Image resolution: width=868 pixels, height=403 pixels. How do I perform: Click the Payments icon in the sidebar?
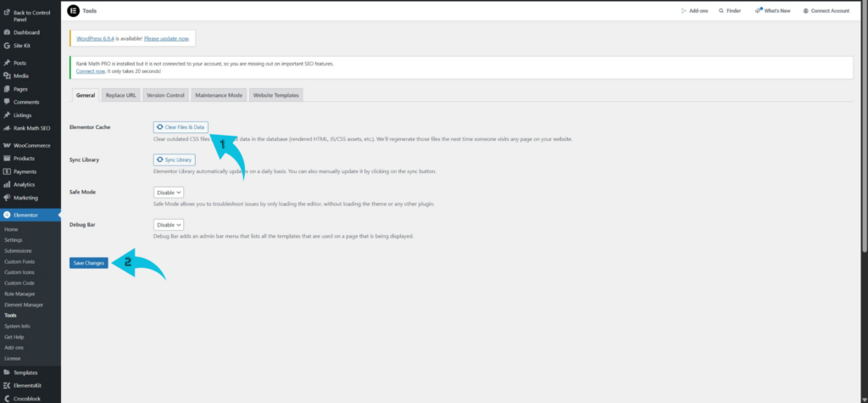pyautogui.click(x=7, y=172)
